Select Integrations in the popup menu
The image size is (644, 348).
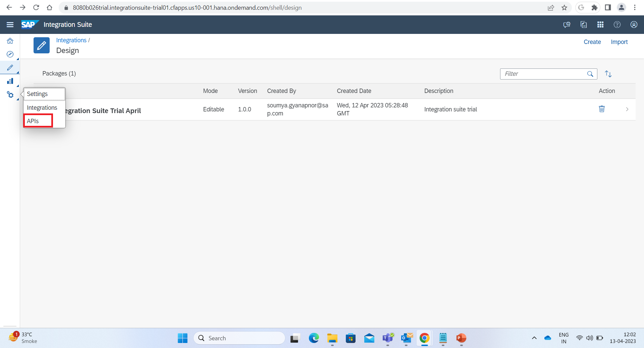click(x=42, y=108)
